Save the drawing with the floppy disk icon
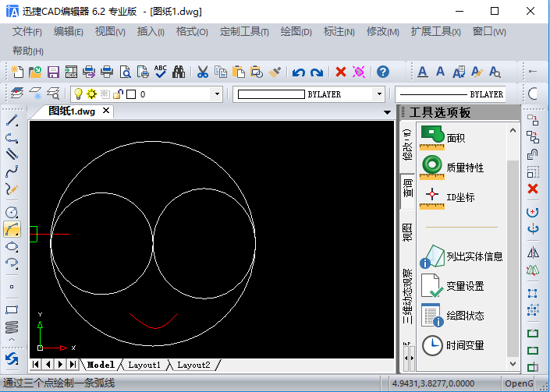This screenshot has width=550, height=392. tap(53, 72)
